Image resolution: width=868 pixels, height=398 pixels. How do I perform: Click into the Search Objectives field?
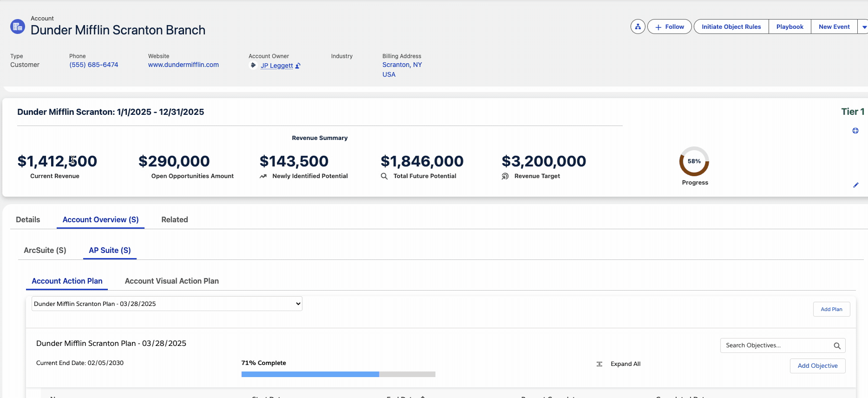(x=776, y=345)
